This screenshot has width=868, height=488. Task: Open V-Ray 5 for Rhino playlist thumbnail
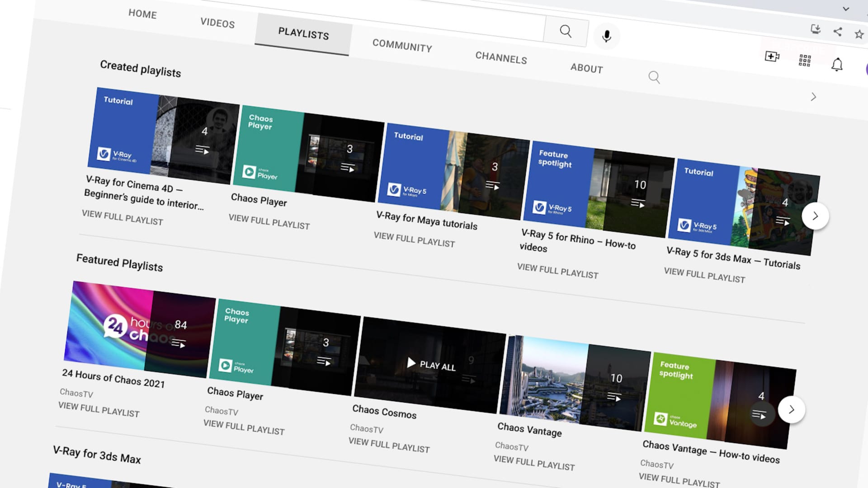pyautogui.click(x=599, y=189)
